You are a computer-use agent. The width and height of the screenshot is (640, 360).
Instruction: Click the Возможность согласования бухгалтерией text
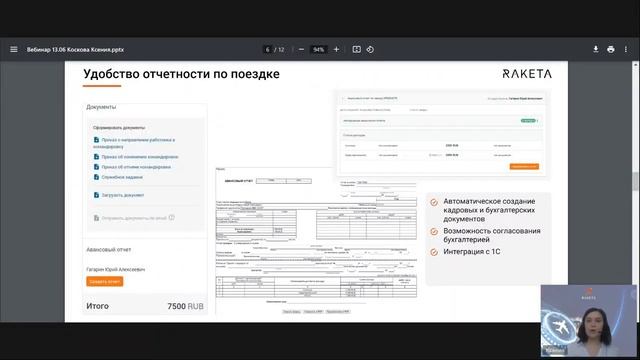(492, 235)
